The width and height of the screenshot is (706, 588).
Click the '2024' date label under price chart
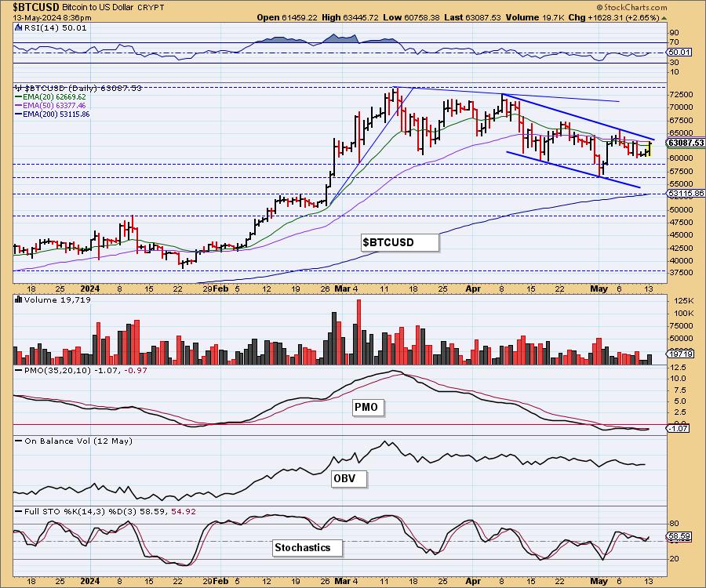point(89,289)
